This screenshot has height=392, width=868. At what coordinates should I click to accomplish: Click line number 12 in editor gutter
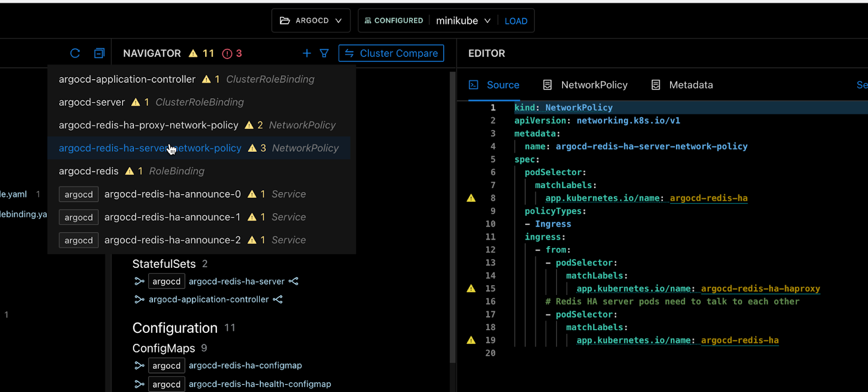[490, 249]
